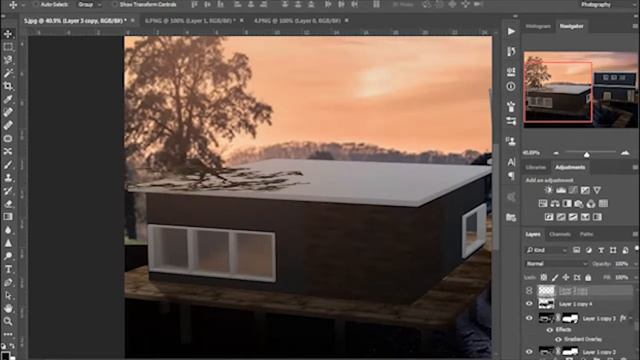Open the Auto-Select Group dropdown
This screenshot has height=360, width=640.
(x=90, y=4)
